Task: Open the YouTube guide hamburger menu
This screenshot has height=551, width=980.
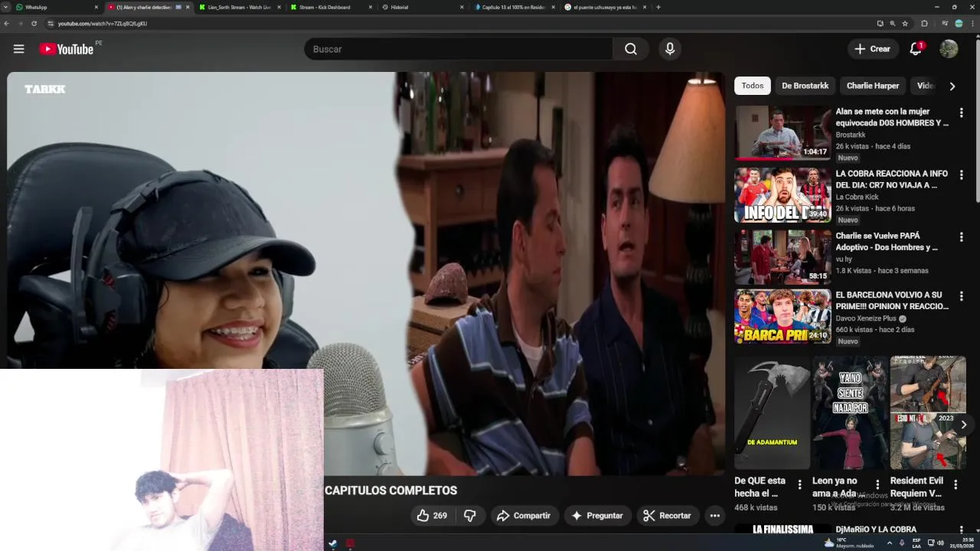Action: (x=18, y=49)
